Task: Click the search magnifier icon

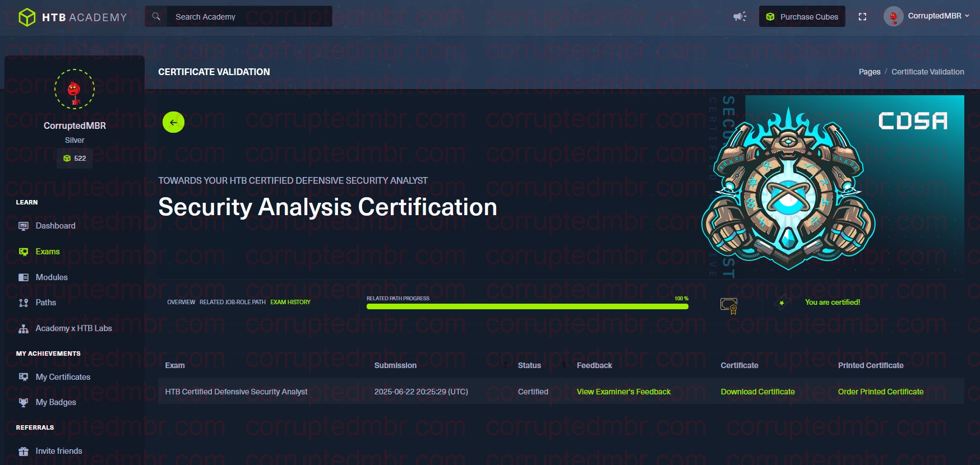Action: point(156,16)
